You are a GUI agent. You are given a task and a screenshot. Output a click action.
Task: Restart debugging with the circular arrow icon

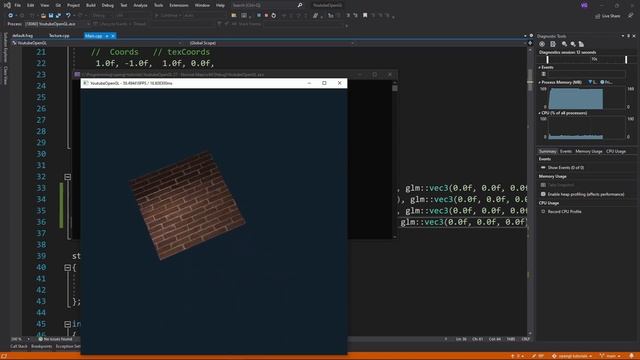(274, 16)
